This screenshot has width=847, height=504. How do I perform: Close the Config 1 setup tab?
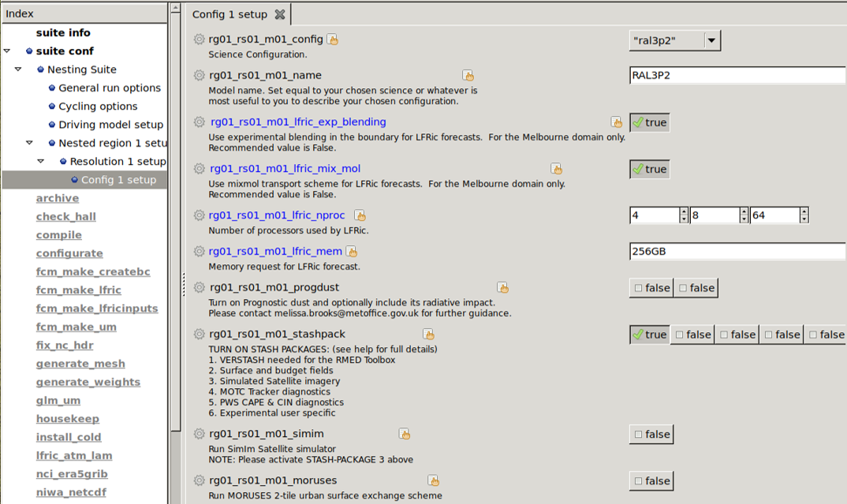280,14
